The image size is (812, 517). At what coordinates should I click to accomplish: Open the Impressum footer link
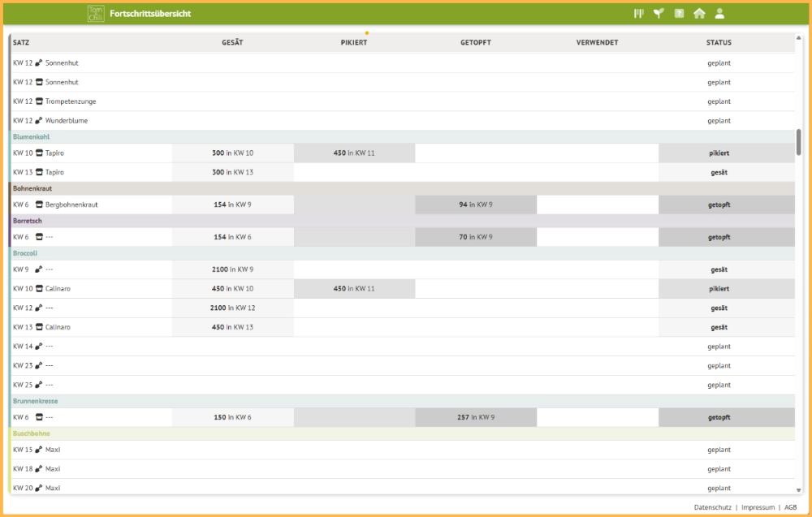(x=758, y=507)
